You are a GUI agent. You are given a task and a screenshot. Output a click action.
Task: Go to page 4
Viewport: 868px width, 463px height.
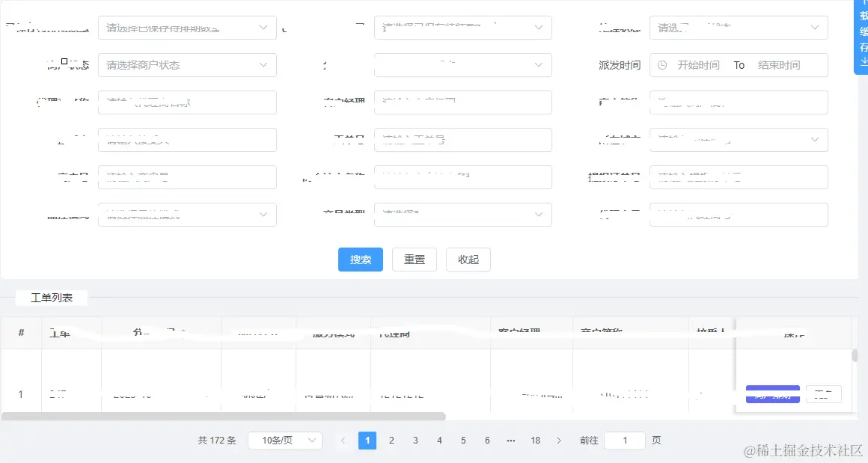pyautogui.click(x=439, y=441)
